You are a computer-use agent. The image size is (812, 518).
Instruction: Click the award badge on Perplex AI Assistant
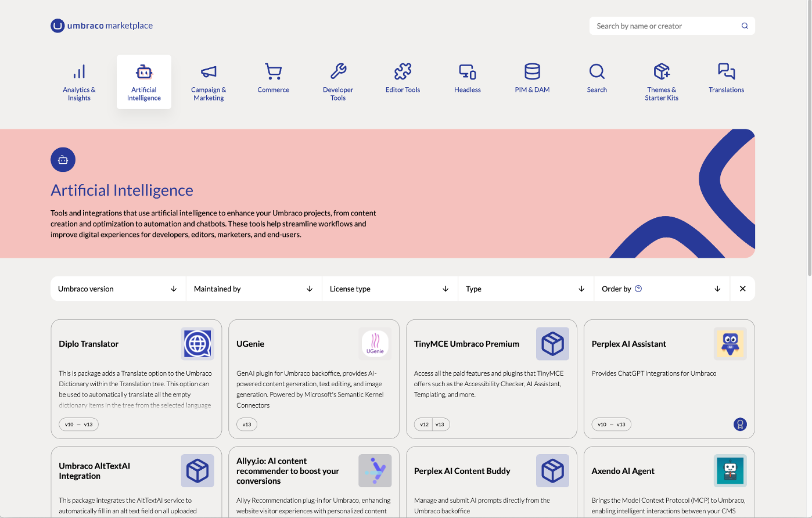740,425
